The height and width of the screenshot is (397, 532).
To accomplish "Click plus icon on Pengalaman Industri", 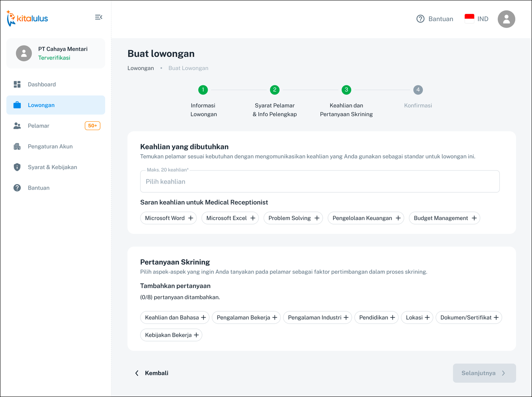I will [346, 318].
